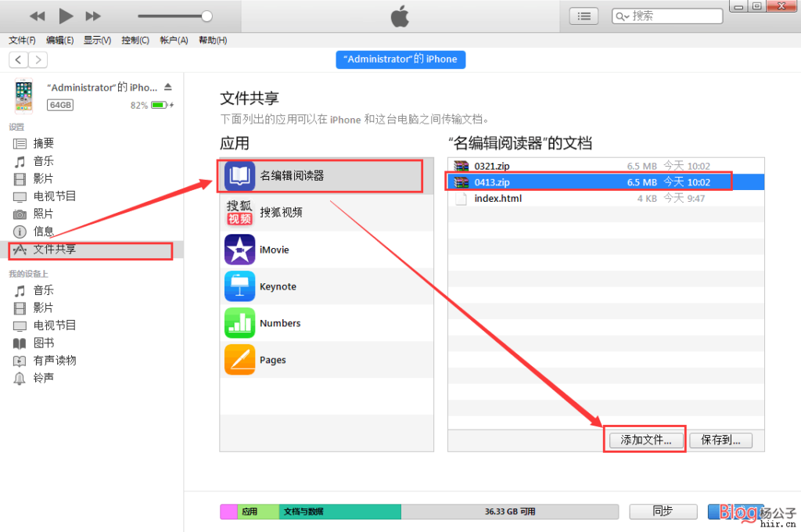The width and height of the screenshot is (801, 532).
Task: Click the iPhone device thumbnail in sidebar
Action: 23,95
